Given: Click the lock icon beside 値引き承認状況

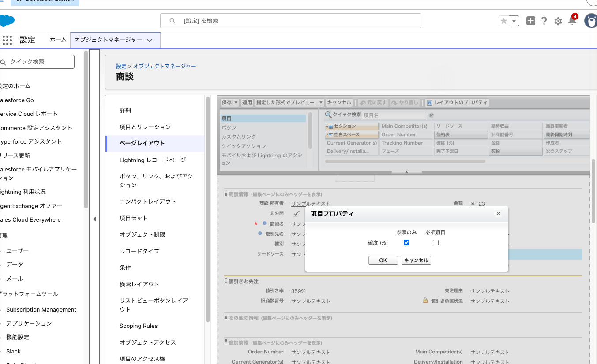Looking at the screenshot, I should (425, 301).
